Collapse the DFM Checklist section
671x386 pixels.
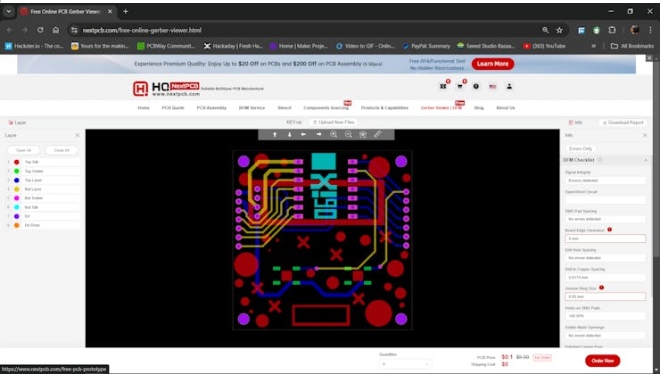646,160
